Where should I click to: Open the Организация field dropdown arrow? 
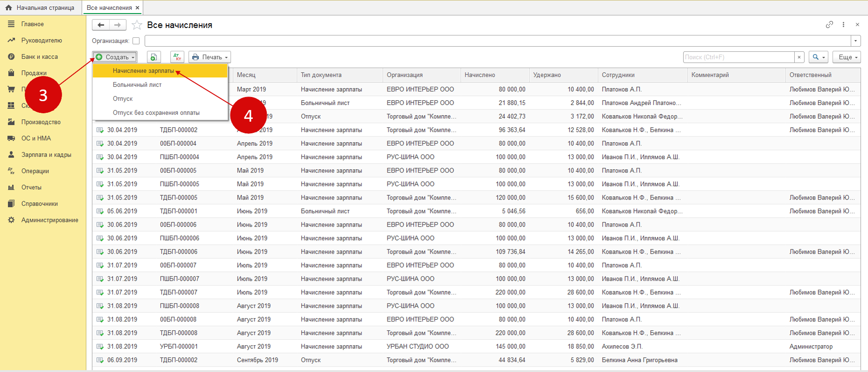point(855,41)
